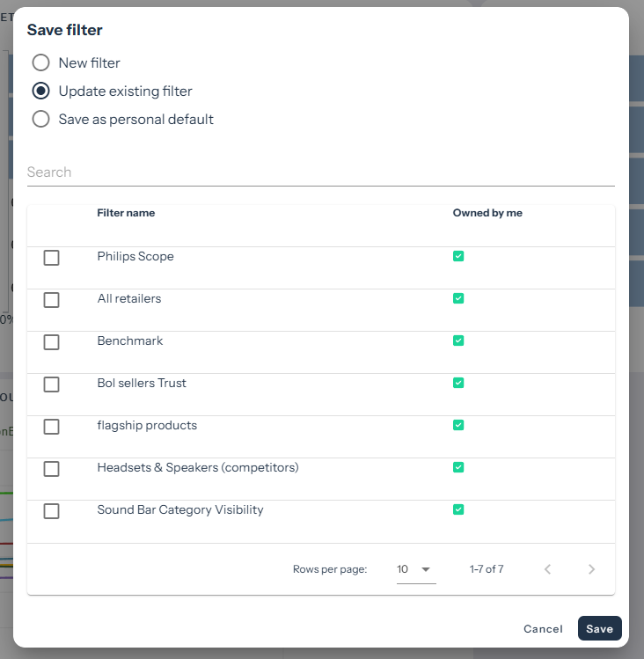This screenshot has width=644, height=659.
Task: Go to previous page arrow
Action: (547, 569)
